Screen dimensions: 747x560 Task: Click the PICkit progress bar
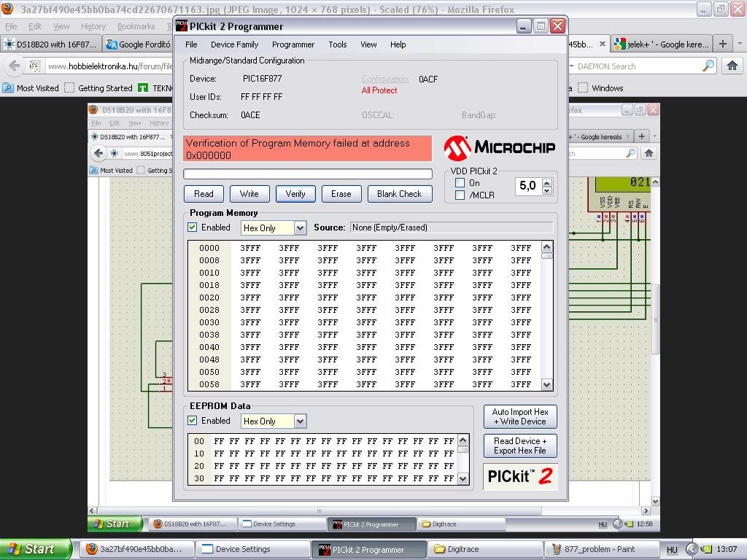point(308,174)
